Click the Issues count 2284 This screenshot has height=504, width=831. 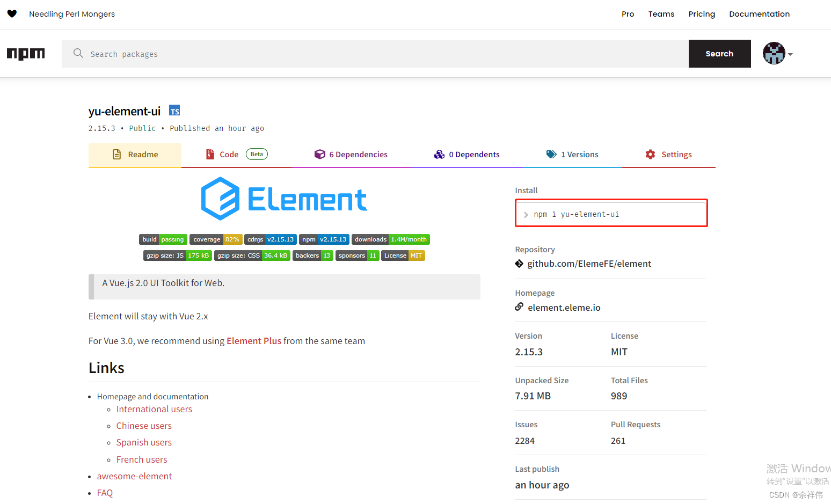tap(524, 441)
